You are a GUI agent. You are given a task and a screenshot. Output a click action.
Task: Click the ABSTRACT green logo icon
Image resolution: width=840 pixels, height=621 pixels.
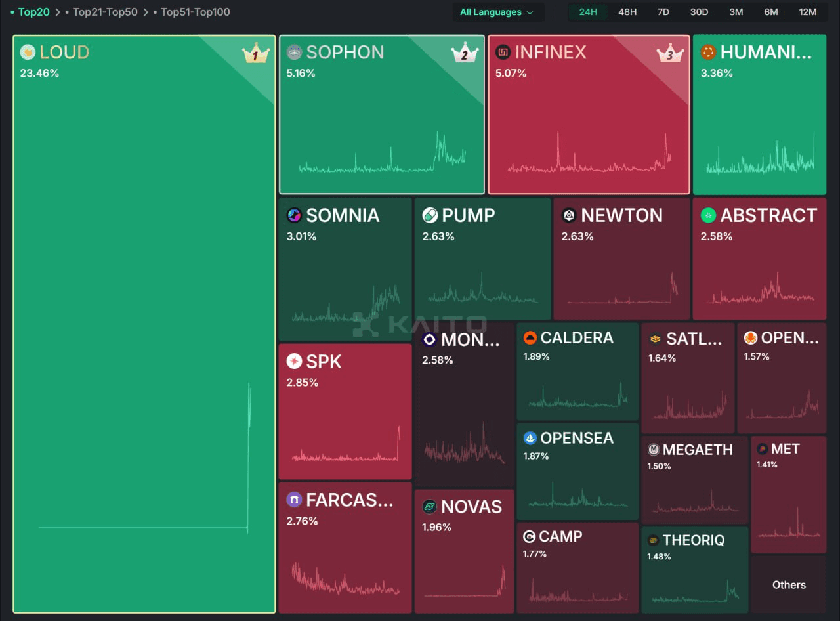click(x=708, y=215)
